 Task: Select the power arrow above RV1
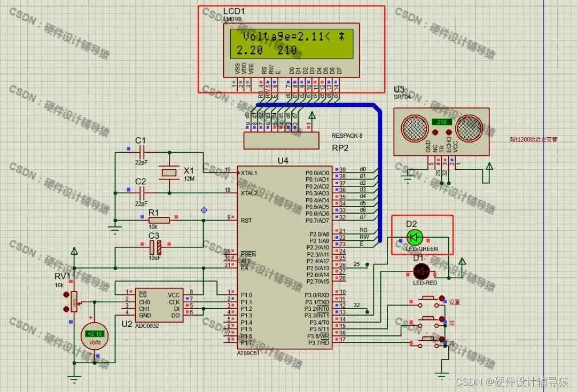coord(74,251)
